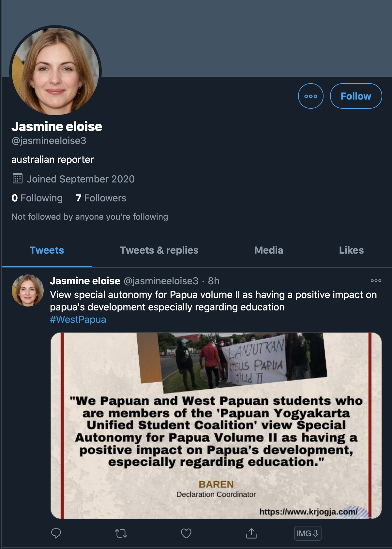This screenshot has height=549, width=392.
Task: Retweet the Jasmine eloise tweet
Action: [121, 533]
